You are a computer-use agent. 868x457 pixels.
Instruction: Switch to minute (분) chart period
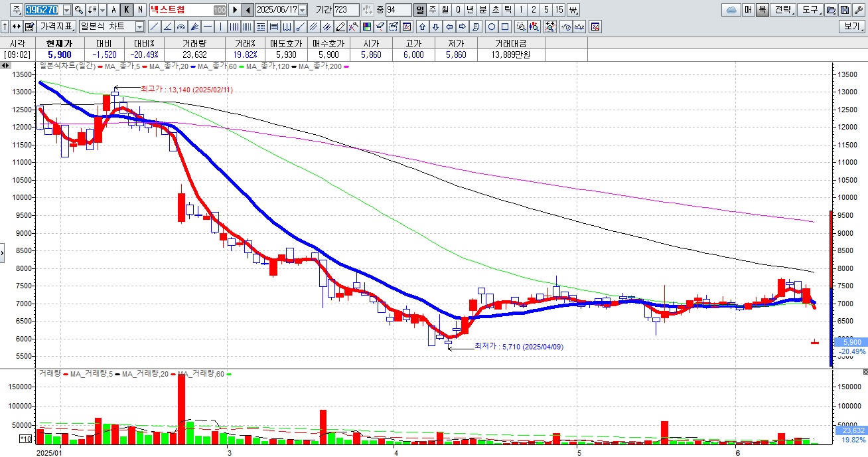(483, 10)
